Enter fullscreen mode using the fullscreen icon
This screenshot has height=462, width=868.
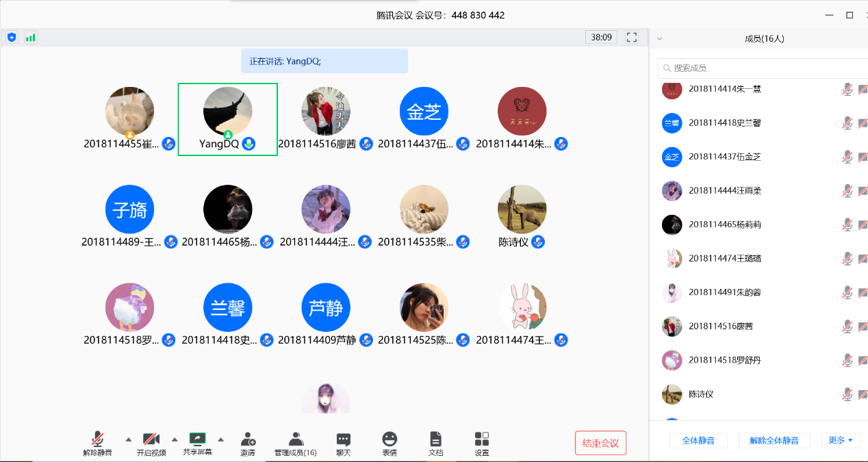pos(632,37)
